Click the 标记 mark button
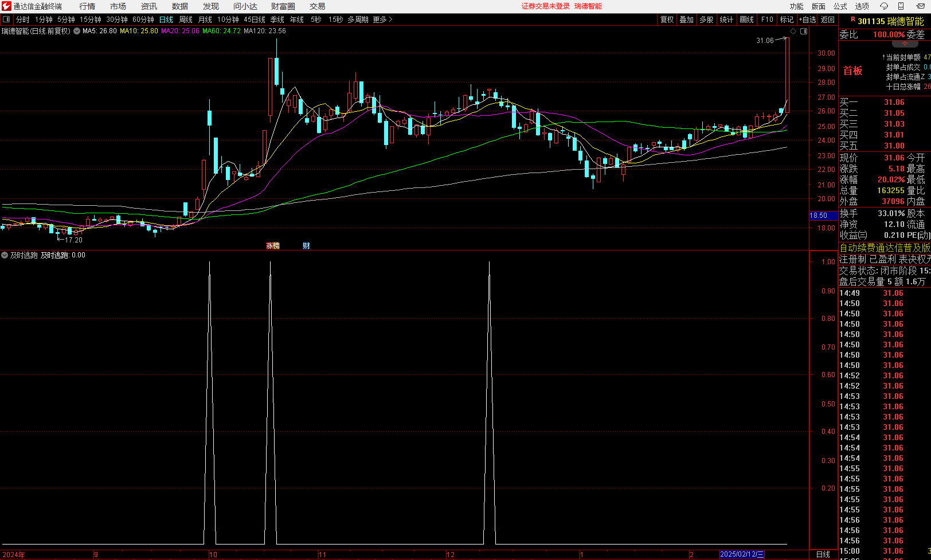 (787, 19)
